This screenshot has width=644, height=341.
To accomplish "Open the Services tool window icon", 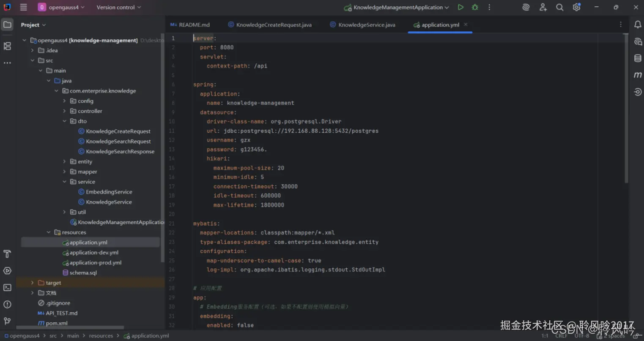I will (x=7, y=271).
